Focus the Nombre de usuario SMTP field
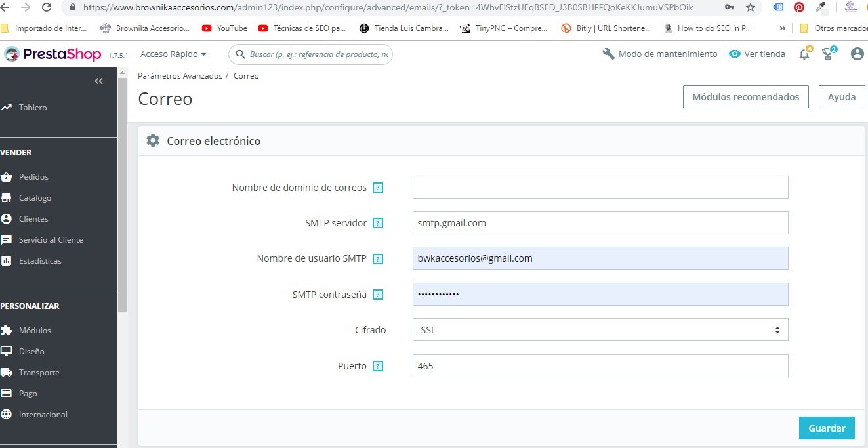Viewport: 868px width, 448px height. [600, 258]
